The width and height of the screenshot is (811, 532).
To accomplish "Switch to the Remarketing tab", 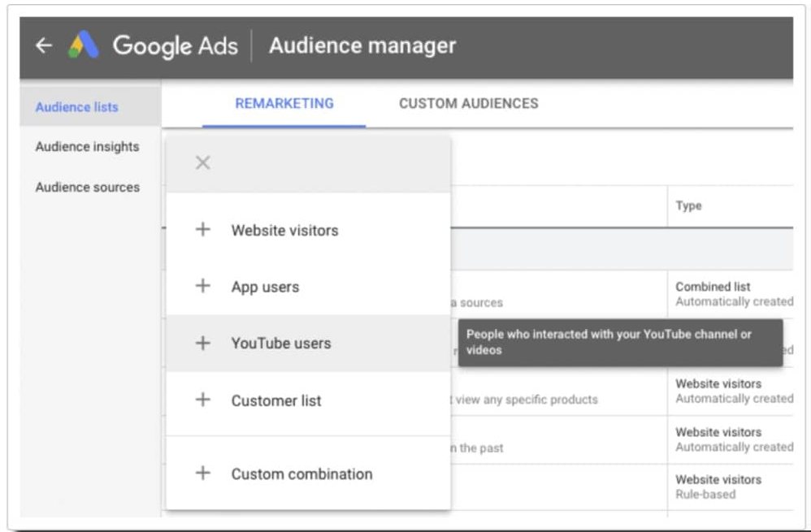I will 284,104.
